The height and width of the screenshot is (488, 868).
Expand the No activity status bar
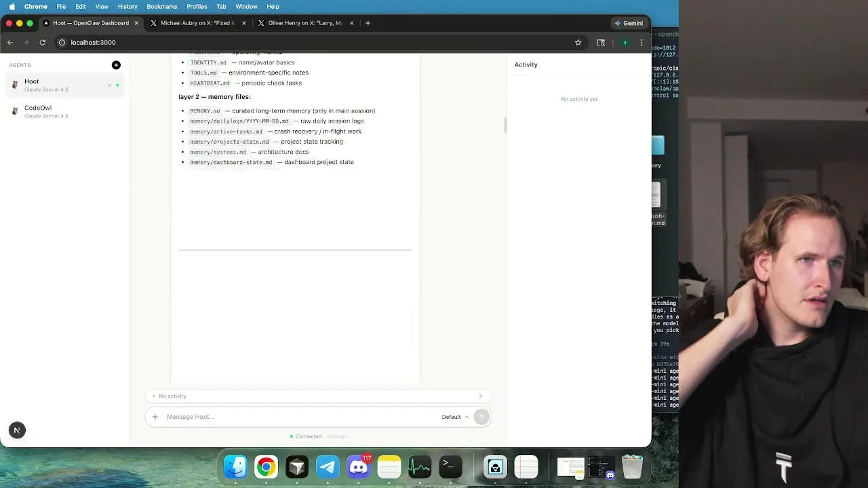tap(318, 396)
